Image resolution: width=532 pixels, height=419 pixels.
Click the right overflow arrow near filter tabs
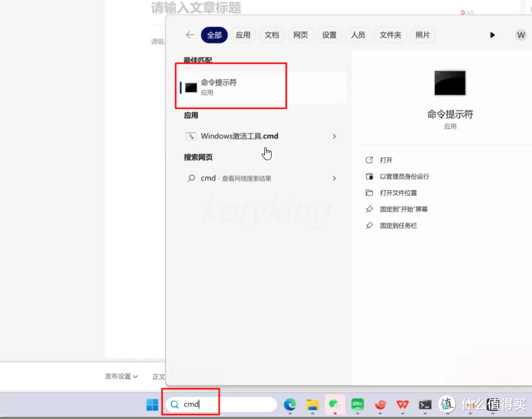pos(492,35)
